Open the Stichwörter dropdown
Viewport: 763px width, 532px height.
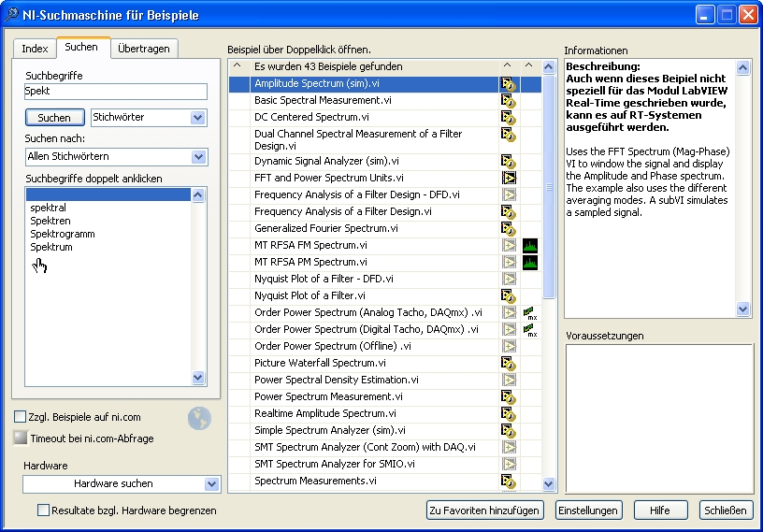[x=197, y=118]
